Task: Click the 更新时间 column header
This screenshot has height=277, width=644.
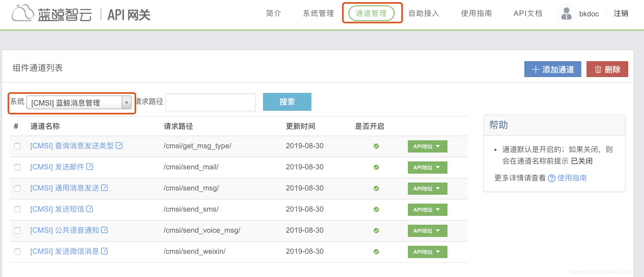Action: tap(301, 126)
